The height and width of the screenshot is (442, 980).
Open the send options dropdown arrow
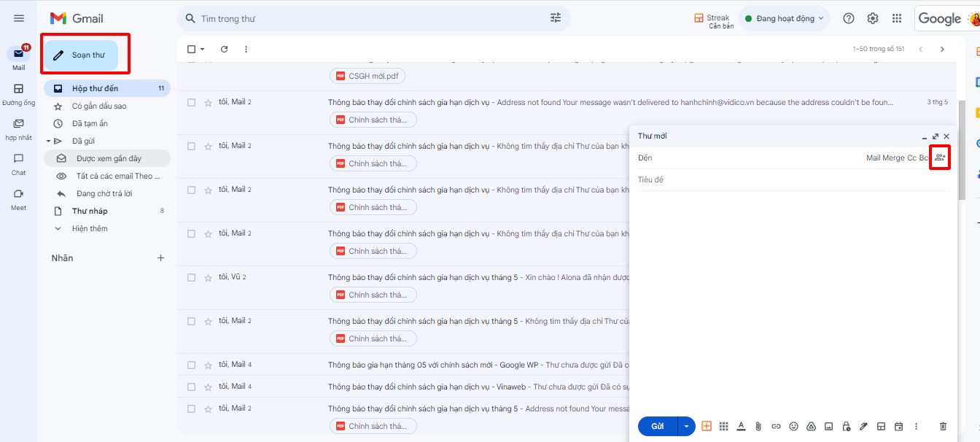coord(686,426)
